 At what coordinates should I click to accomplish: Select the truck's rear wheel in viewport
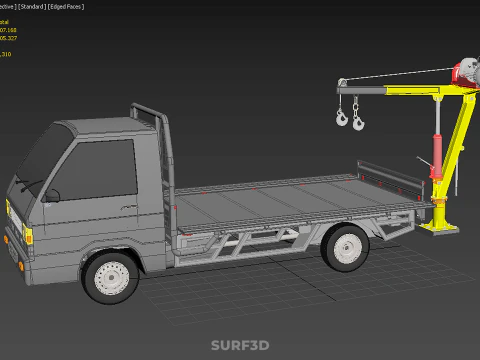[346, 248]
